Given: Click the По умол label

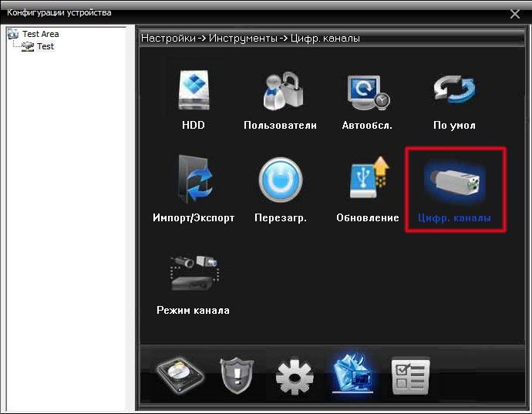Looking at the screenshot, I should coord(454,126).
